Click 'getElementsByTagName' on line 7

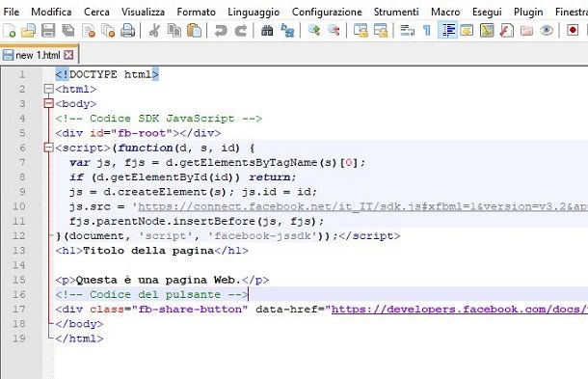(249, 162)
